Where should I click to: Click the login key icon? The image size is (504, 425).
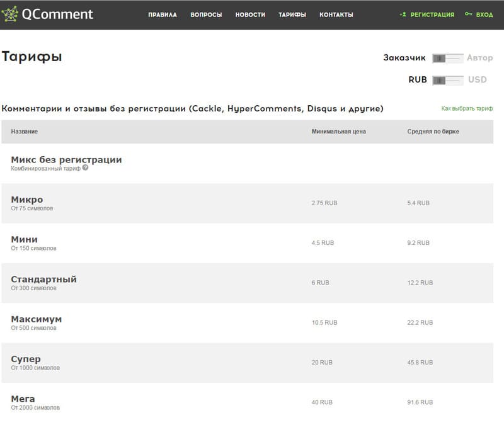point(469,14)
